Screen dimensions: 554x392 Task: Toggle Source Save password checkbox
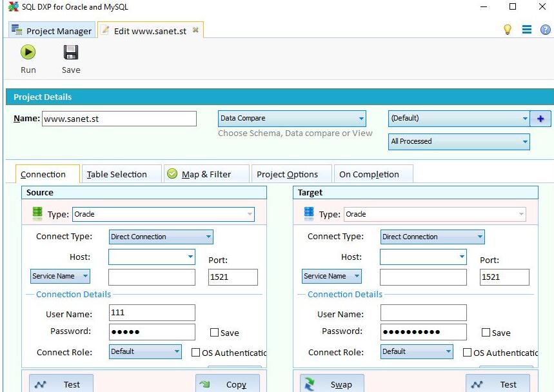[214, 332]
